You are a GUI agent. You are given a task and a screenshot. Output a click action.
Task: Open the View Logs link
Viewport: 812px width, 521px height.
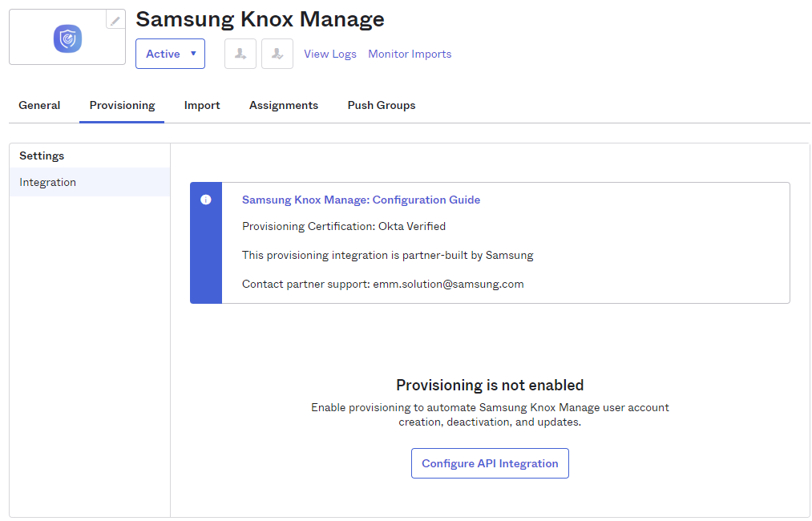pyautogui.click(x=330, y=54)
